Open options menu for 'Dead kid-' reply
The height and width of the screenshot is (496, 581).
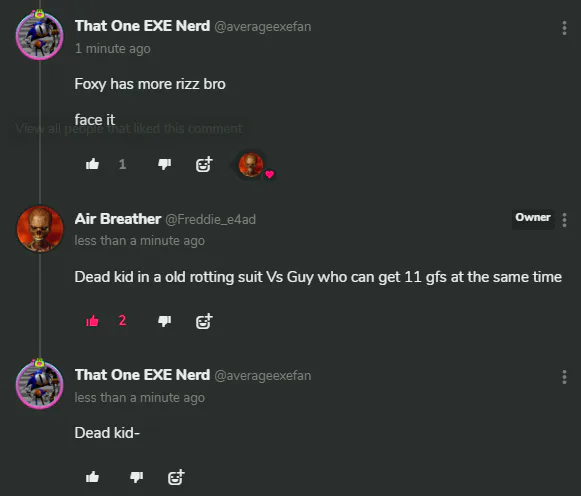tap(564, 377)
